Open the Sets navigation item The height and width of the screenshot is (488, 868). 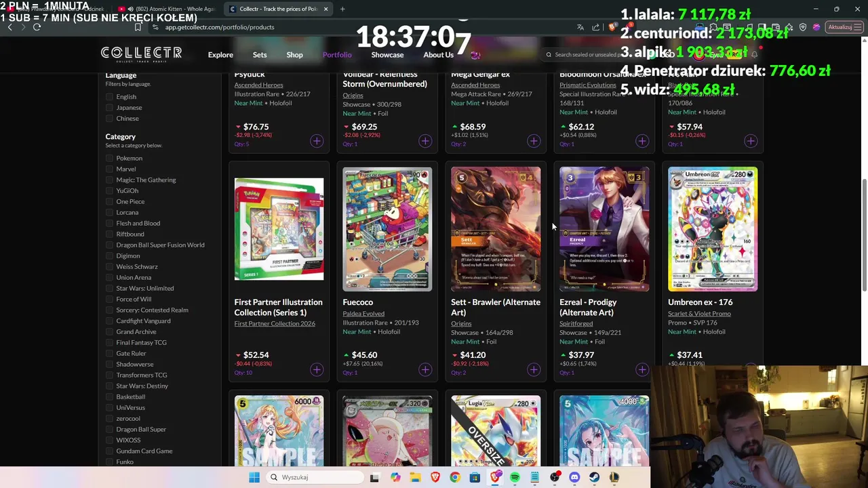pyautogui.click(x=260, y=55)
